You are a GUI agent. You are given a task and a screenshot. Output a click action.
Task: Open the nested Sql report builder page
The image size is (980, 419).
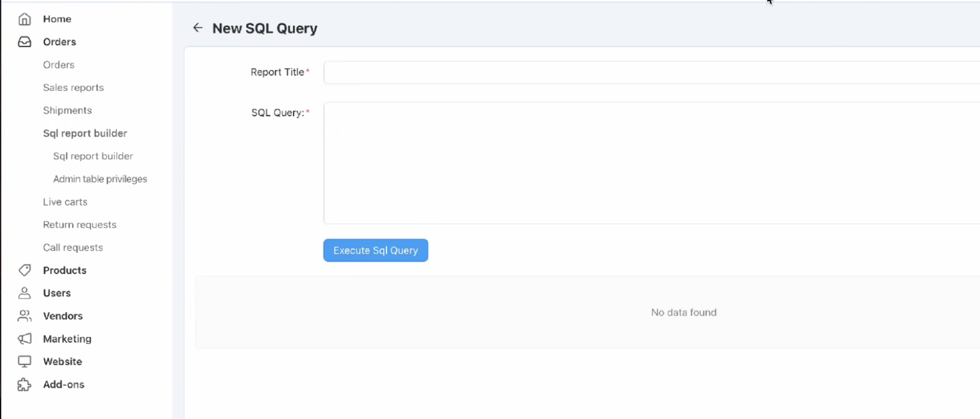click(93, 156)
